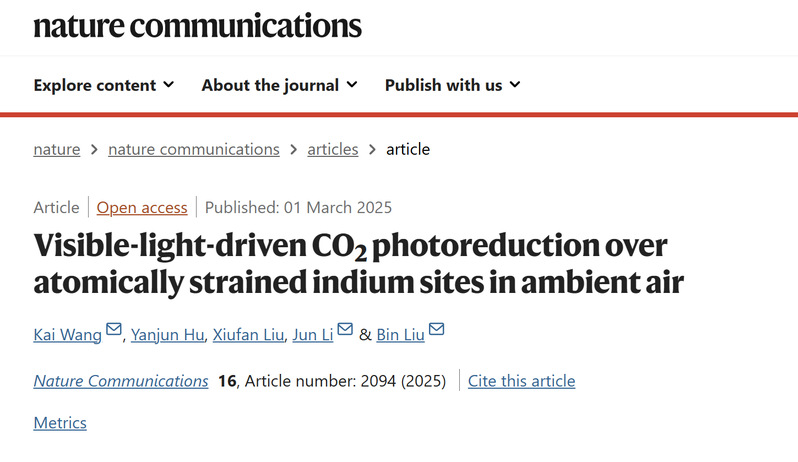Expand the About the journal menu
Image resolution: width=798 pixels, height=462 pixels.
(x=279, y=85)
